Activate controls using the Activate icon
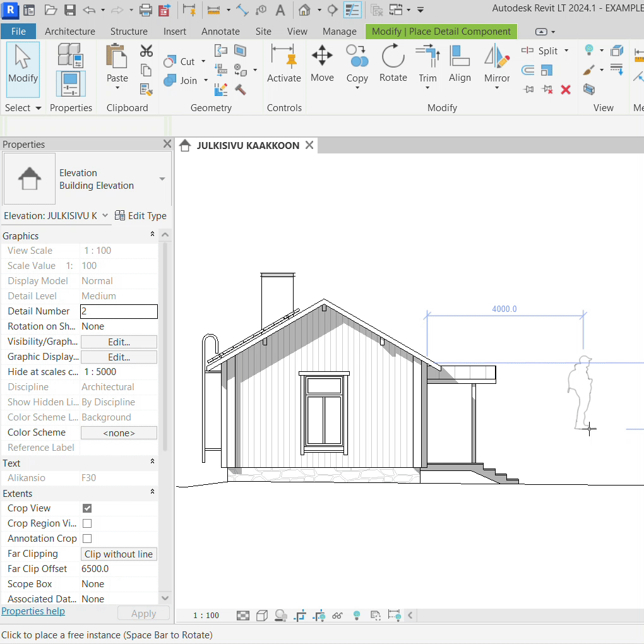Screen dimensions: 644x644 (x=283, y=63)
